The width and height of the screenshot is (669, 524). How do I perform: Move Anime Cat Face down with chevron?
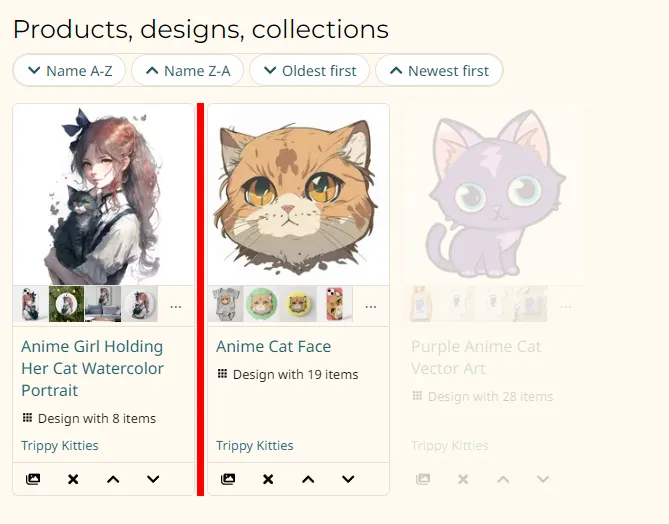point(348,479)
